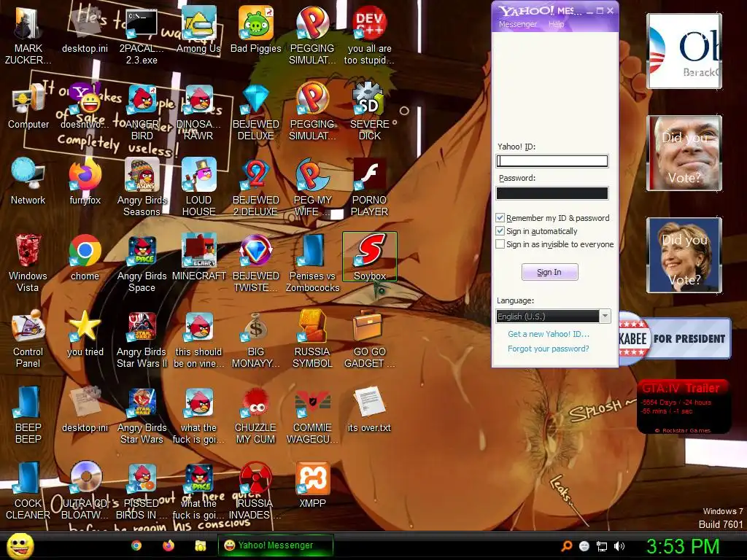
Task: Select the Computer desktop icon
Action: (28, 106)
